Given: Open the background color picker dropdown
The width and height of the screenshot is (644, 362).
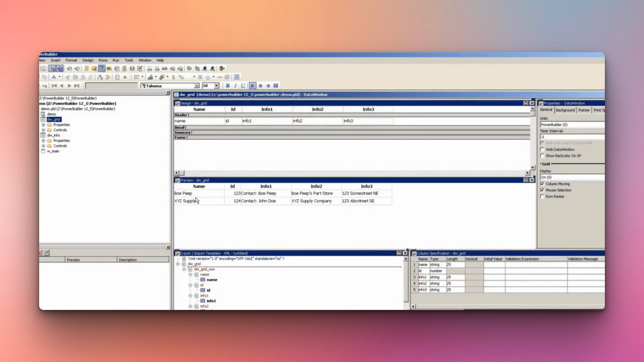Looking at the screenshot, I should click(155, 77).
